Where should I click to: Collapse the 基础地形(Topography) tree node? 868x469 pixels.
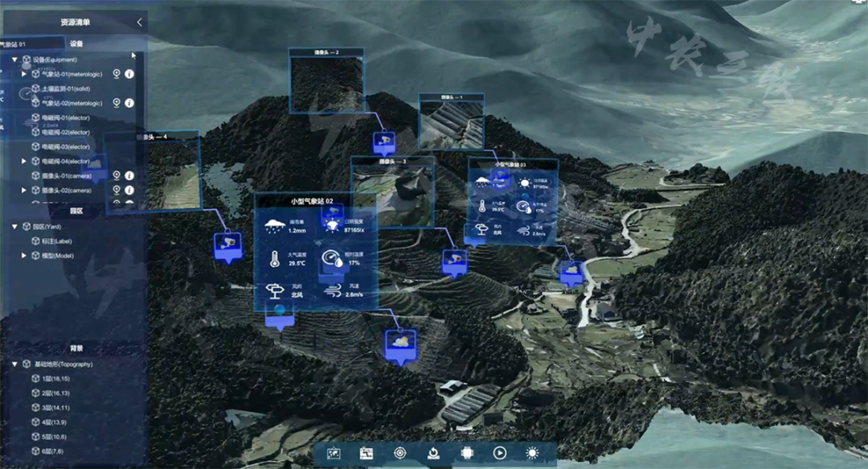14,364
